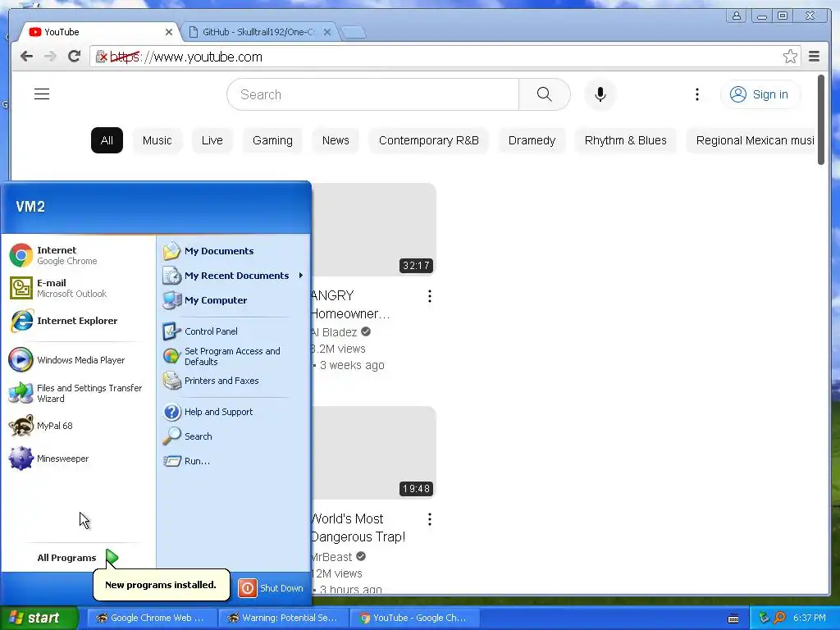Select the News filter chip
Screen dimensions: 840x630
[336, 140]
